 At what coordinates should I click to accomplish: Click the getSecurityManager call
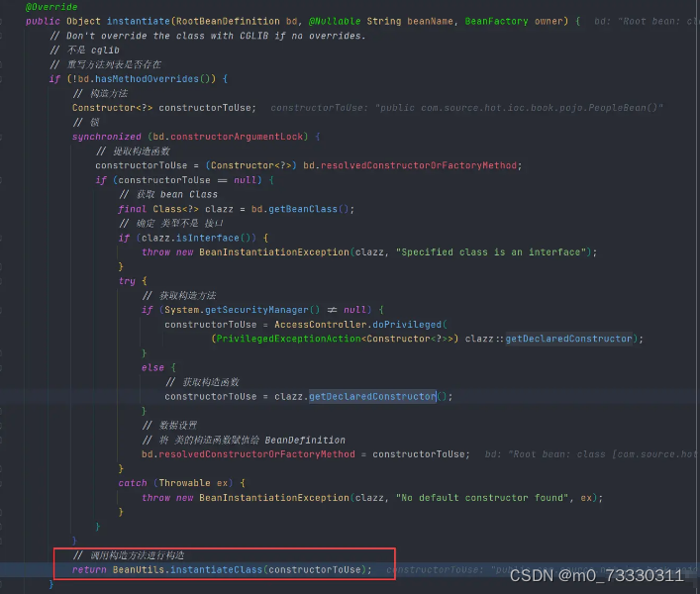click(x=256, y=310)
